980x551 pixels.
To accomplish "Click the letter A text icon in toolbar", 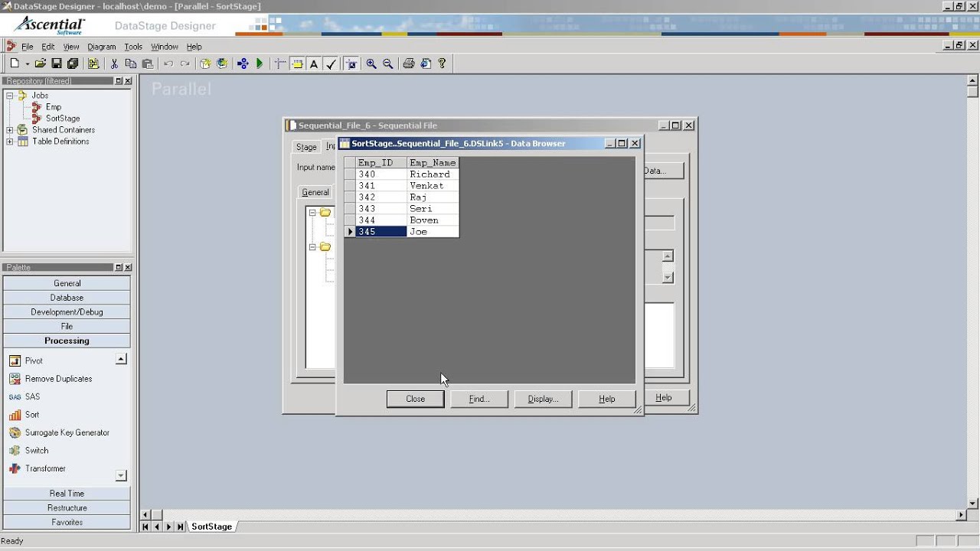I will [314, 64].
